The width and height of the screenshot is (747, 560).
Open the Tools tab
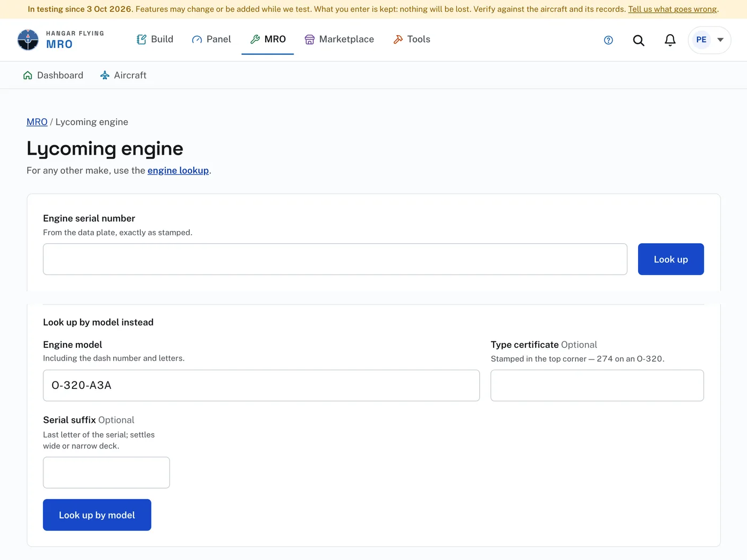(411, 39)
